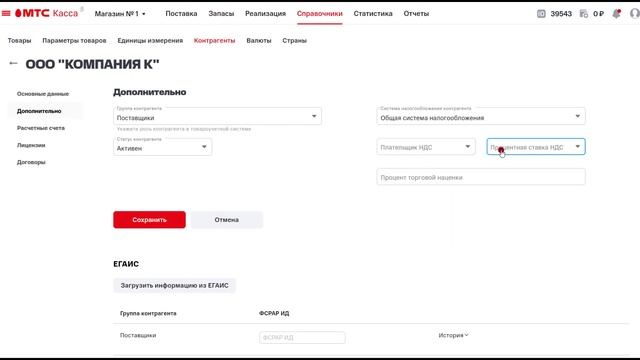Click Загрузить информацию из ЕГАИС button
The height and width of the screenshot is (360, 640).
click(x=174, y=285)
